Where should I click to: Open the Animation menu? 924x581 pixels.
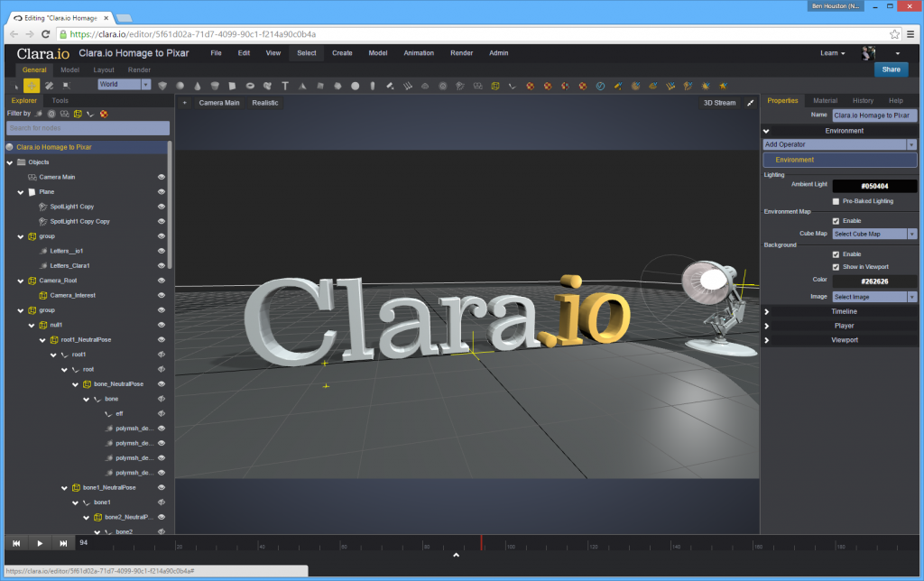tap(419, 53)
